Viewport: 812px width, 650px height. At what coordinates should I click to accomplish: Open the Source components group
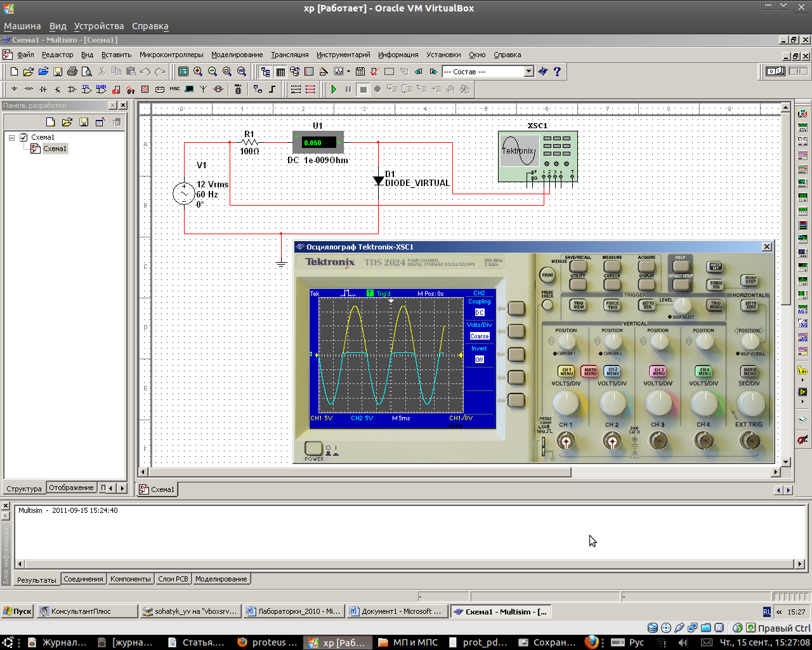click(14, 90)
